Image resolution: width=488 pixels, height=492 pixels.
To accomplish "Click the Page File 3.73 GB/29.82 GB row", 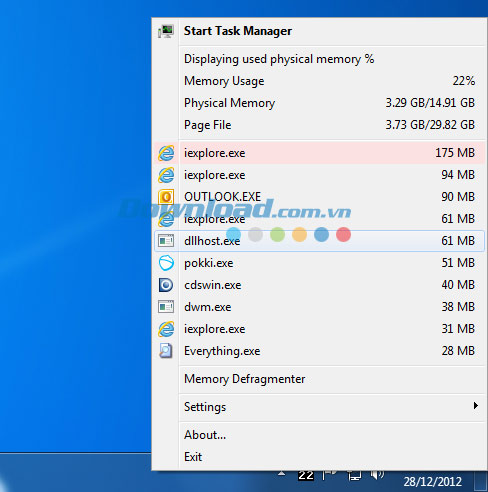I will point(319,125).
